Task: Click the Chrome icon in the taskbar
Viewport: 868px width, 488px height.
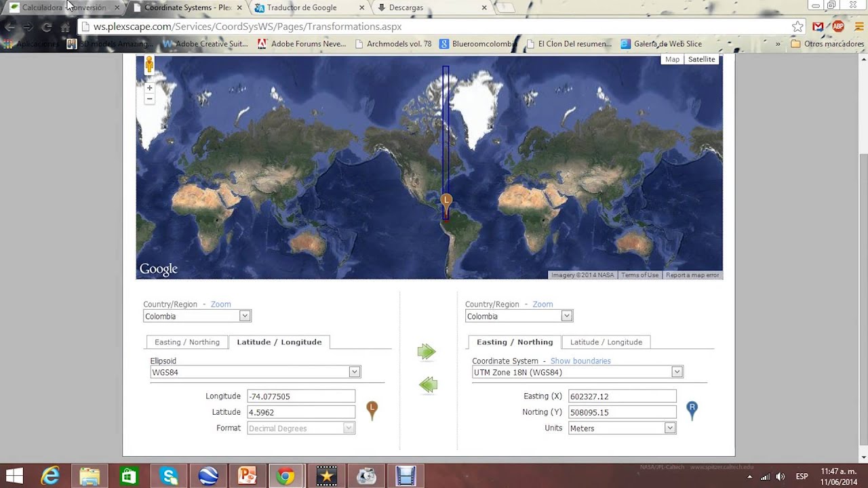Action: click(x=286, y=476)
